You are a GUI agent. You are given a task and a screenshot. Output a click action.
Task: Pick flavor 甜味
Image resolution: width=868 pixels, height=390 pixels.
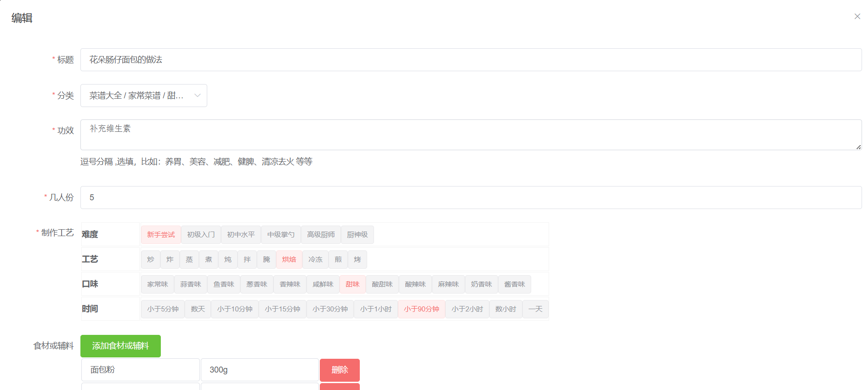[352, 284]
